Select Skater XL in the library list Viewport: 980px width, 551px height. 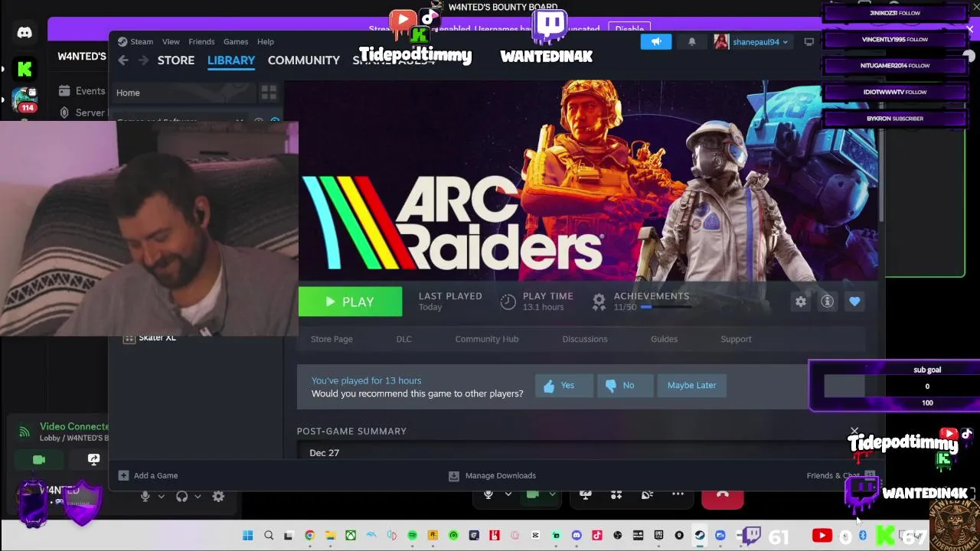click(157, 337)
